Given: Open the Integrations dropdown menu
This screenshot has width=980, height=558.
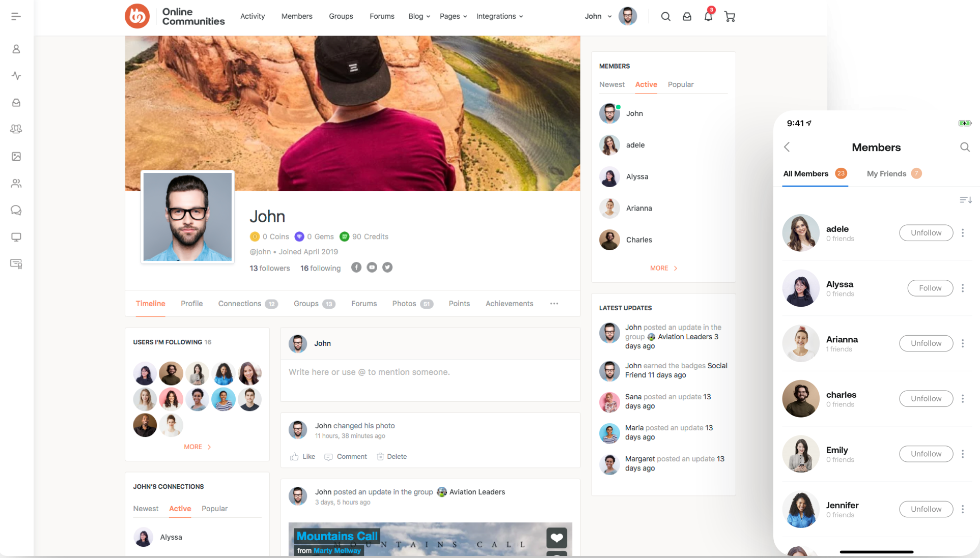Looking at the screenshot, I should pyautogui.click(x=499, y=16).
